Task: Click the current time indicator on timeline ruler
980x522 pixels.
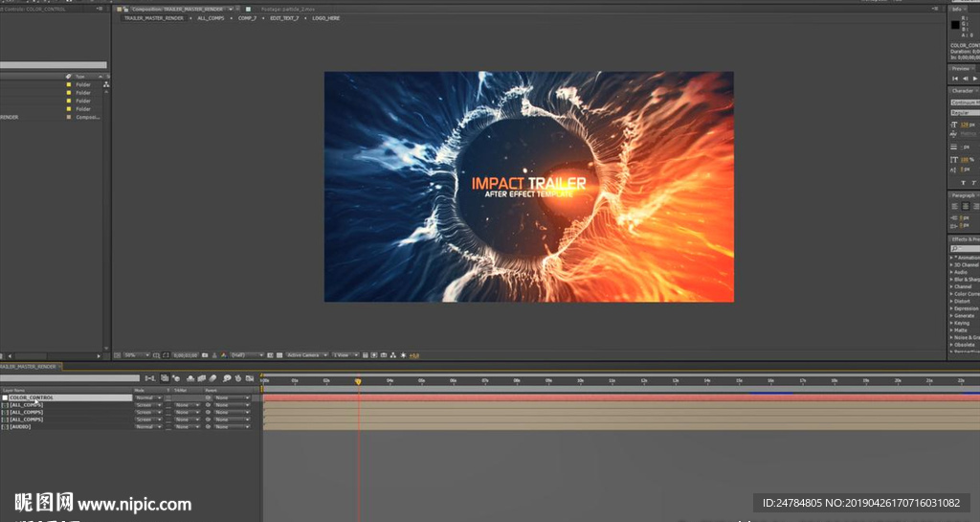Action: [358, 380]
